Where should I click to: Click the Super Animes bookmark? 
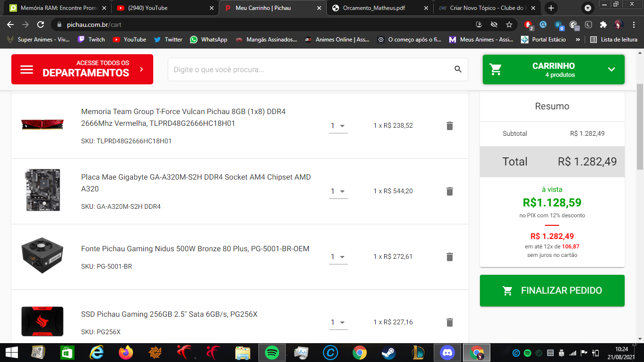point(38,40)
